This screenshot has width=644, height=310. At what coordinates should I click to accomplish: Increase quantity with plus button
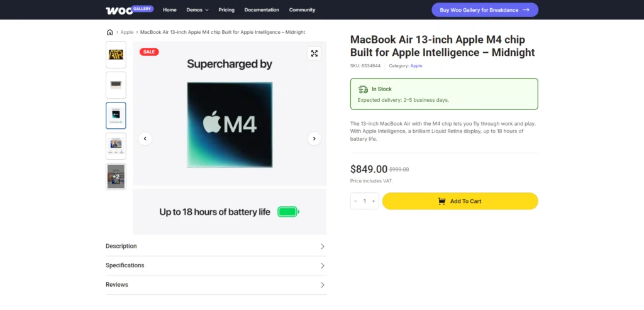[x=374, y=201]
